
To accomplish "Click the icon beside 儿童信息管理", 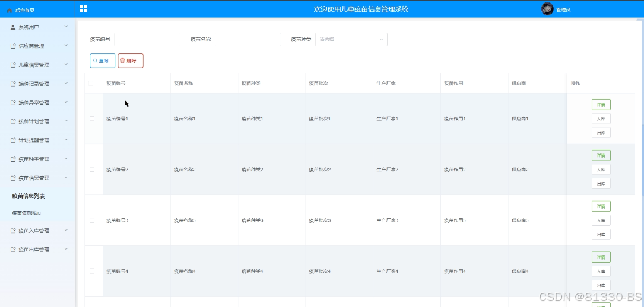I will [12, 65].
